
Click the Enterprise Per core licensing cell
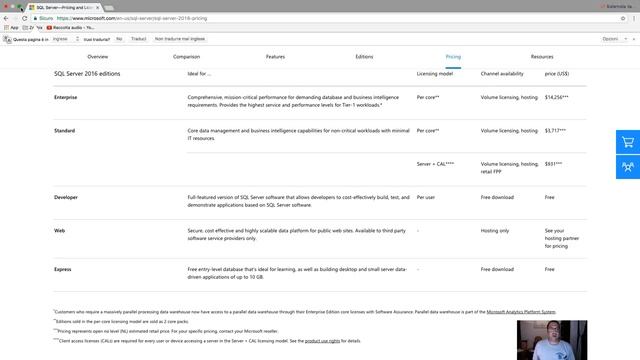[428, 98]
